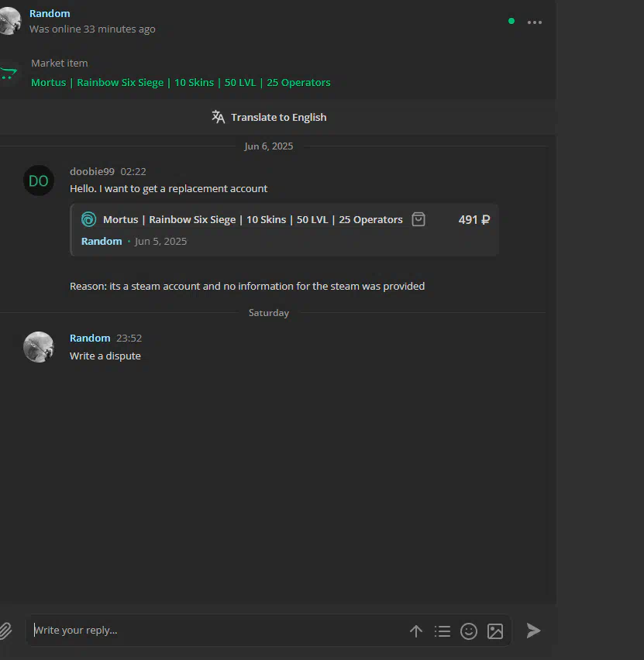Click the "Reason: its a steam account" message

[247, 286]
